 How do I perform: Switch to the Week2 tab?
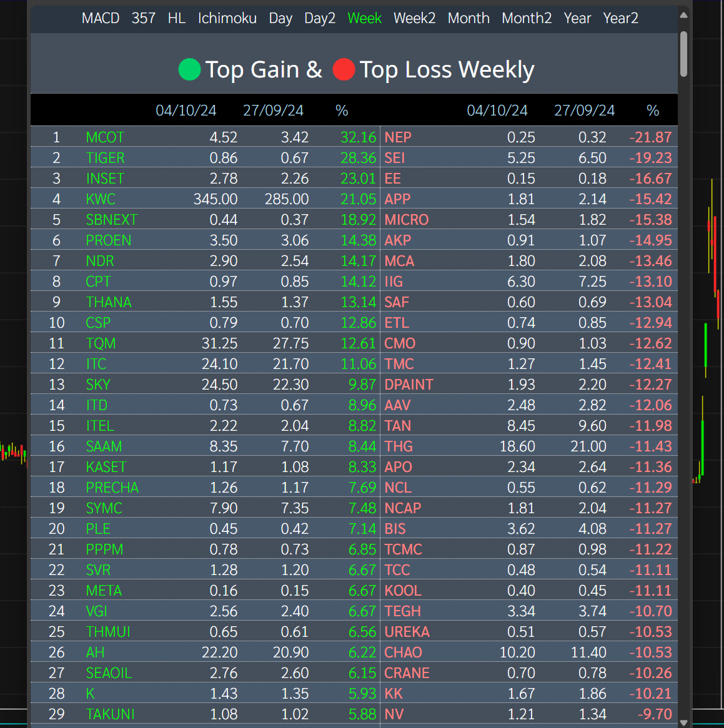point(414,18)
